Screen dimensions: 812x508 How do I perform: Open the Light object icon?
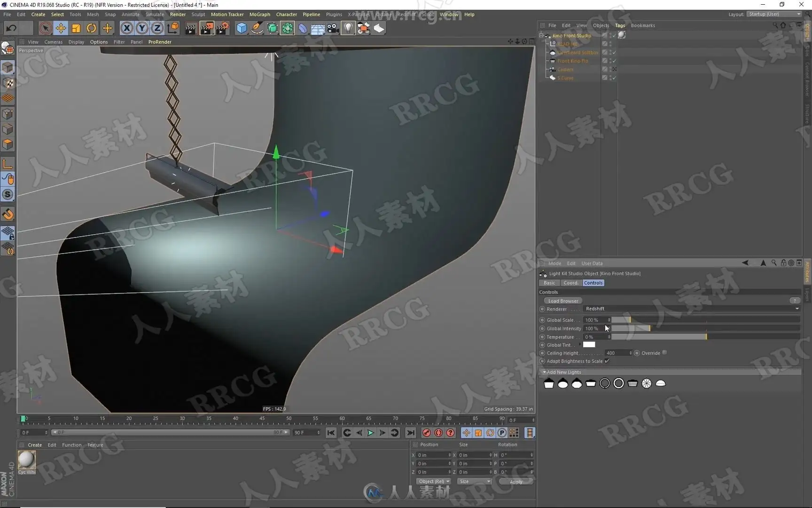point(348,28)
